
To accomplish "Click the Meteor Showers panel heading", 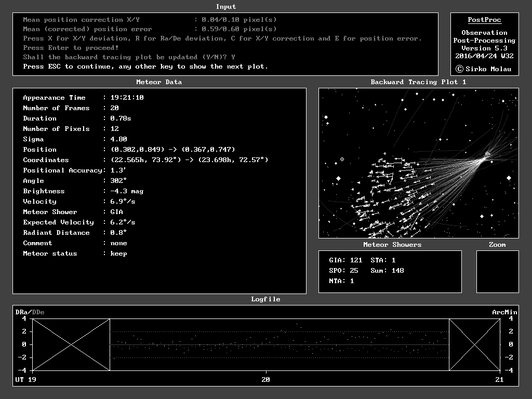I will [392, 245].
